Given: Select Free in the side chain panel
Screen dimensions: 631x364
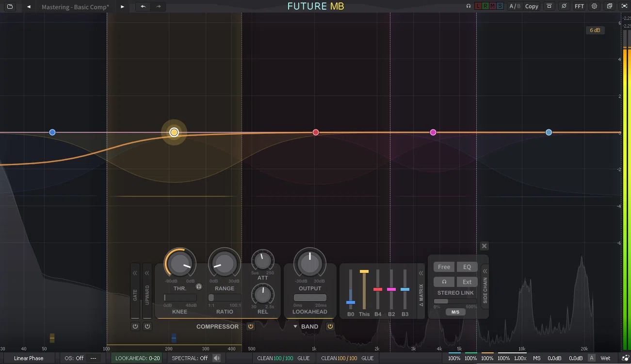Looking at the screenshot, I should click(x=444, y=267).
